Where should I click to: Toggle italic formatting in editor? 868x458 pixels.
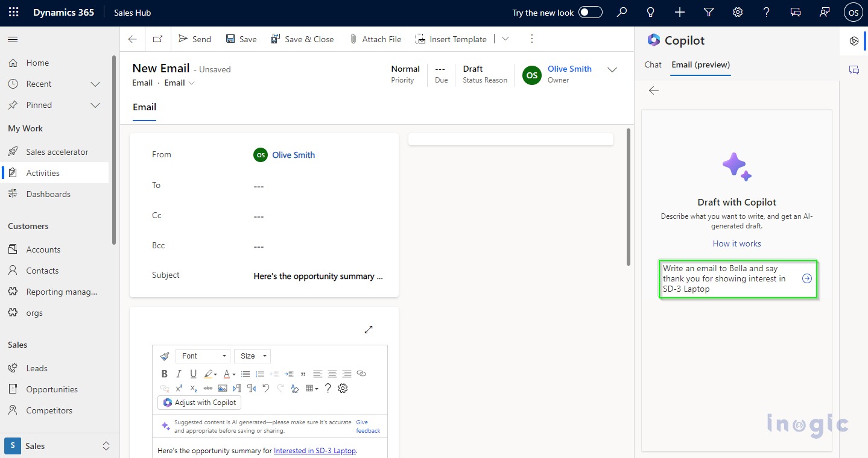(x=179, y=374)
